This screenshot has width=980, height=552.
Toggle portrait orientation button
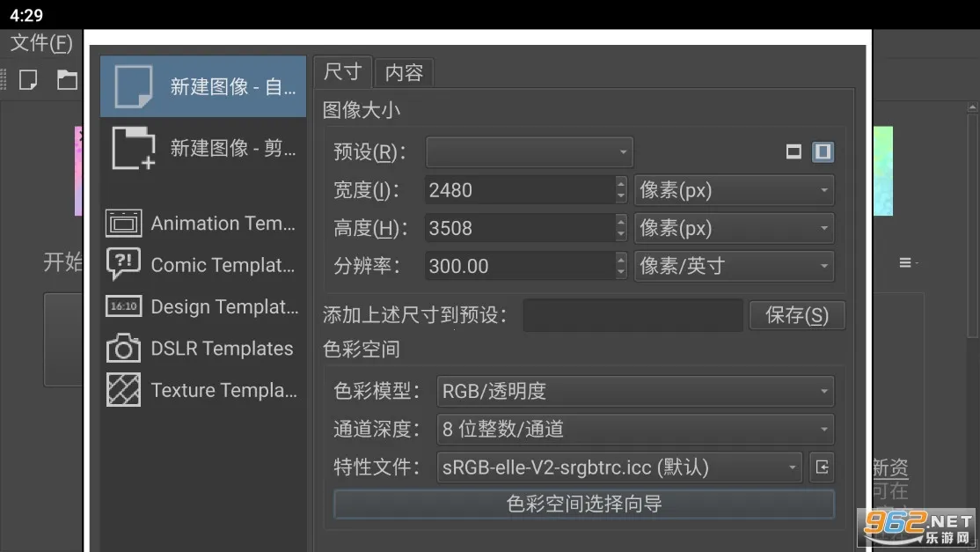823,152
